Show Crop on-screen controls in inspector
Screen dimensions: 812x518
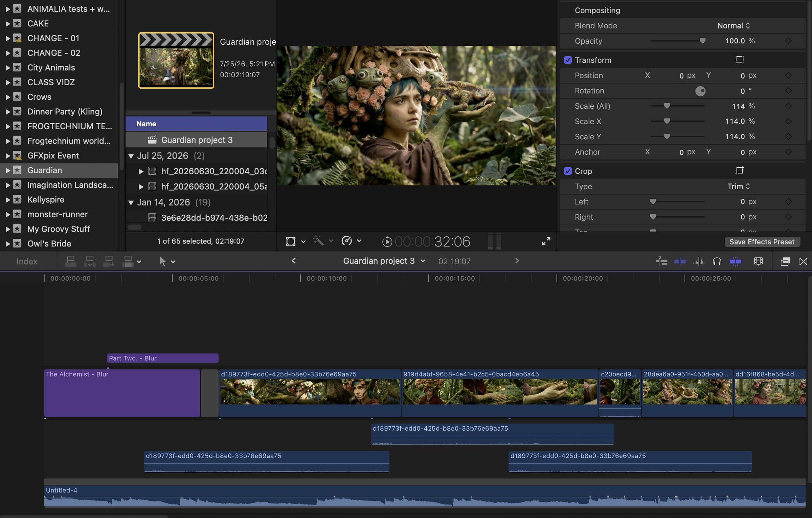coord(740,170)
